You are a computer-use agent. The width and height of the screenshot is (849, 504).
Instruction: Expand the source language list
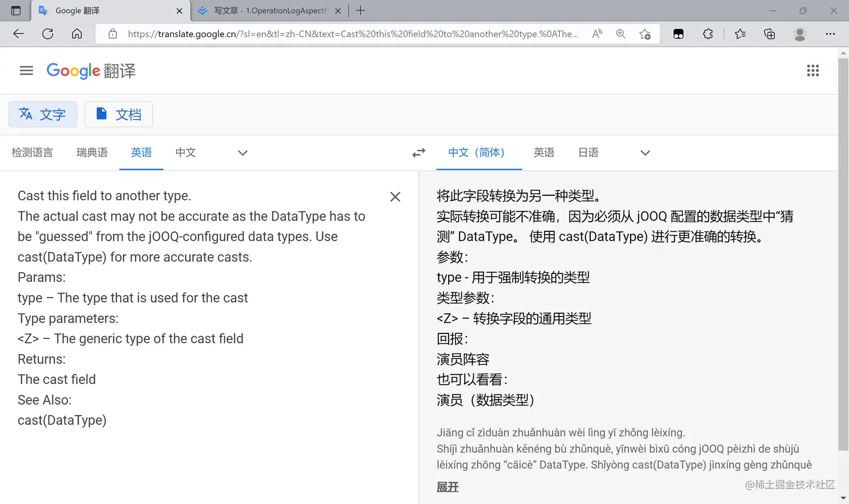coord(243,153)
